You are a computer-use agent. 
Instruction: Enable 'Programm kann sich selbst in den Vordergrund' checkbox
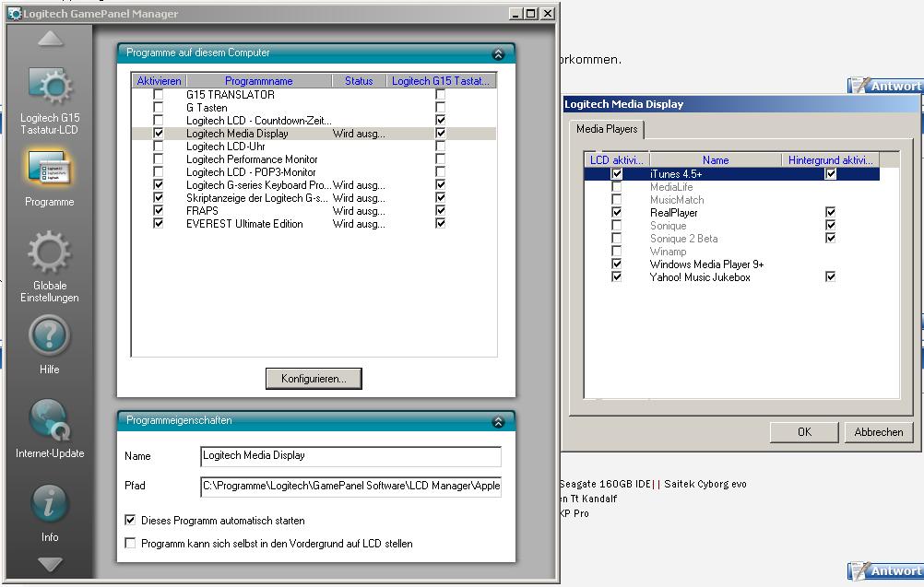tap(130, 543)
